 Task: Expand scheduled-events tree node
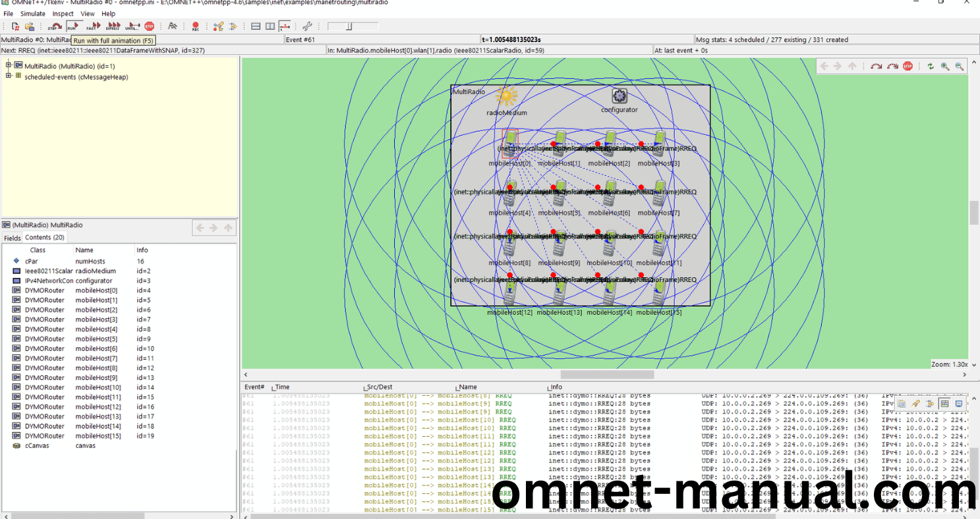pos(9,76)
